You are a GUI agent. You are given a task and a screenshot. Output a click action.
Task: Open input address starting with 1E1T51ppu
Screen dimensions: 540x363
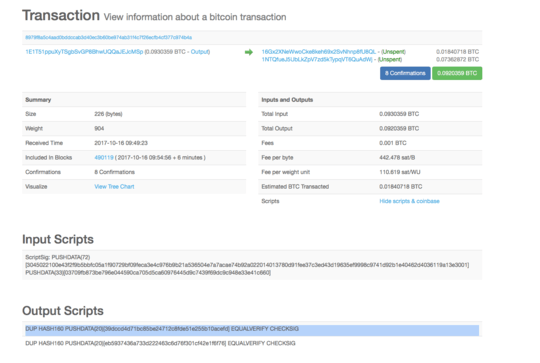click(x=84, y=52)
